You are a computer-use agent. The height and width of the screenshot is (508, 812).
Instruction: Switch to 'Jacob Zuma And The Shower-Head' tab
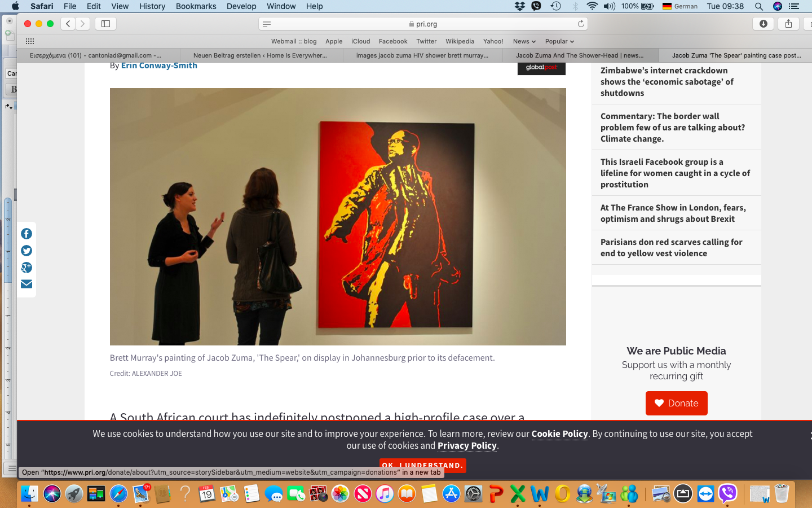click(x=580, y=55)
